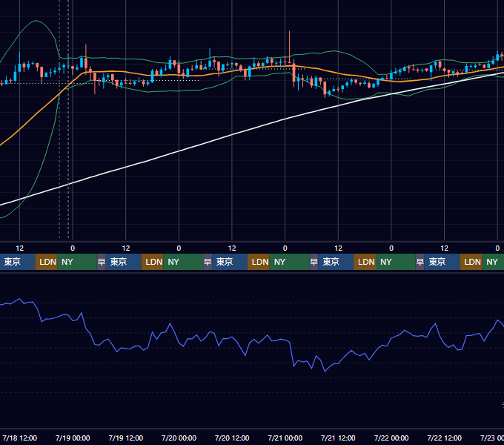Select the 東京 session block for 7/19

tap(124, 262)
